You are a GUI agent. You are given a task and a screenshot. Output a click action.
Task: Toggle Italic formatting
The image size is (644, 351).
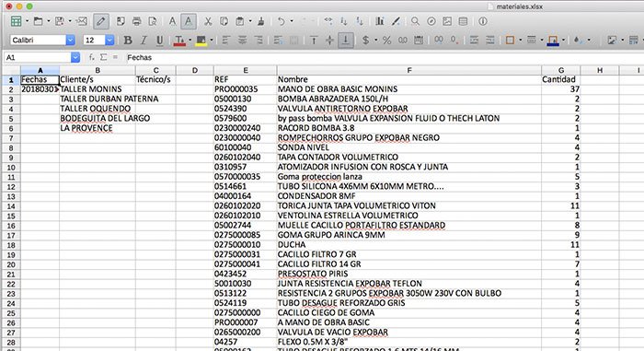[x=144, y=41]
